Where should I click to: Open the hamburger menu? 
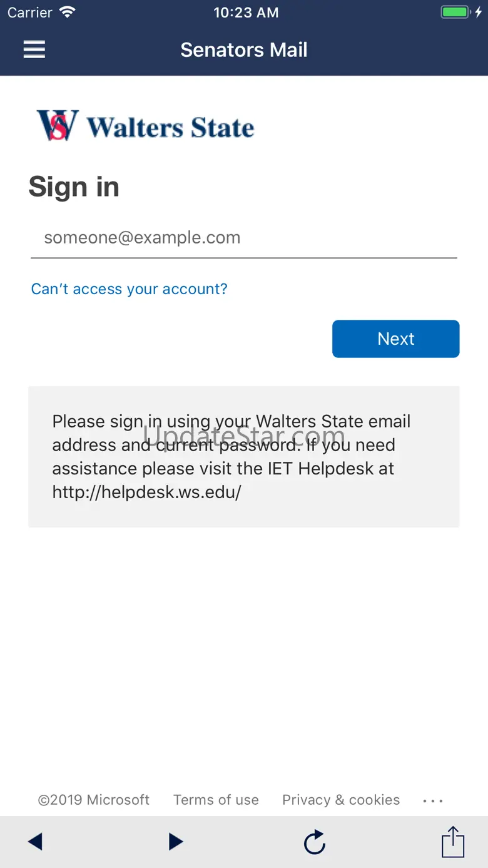pos(34,49)
